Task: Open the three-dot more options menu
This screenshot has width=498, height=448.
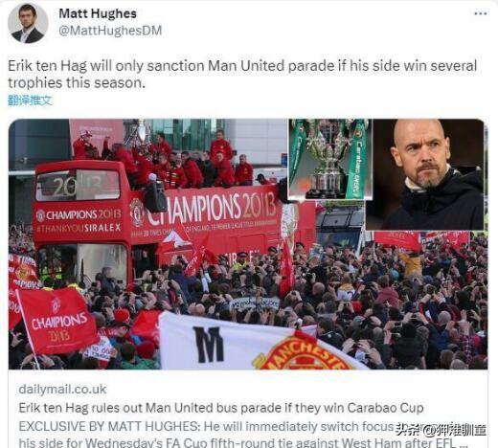Action: pos(480,13)
